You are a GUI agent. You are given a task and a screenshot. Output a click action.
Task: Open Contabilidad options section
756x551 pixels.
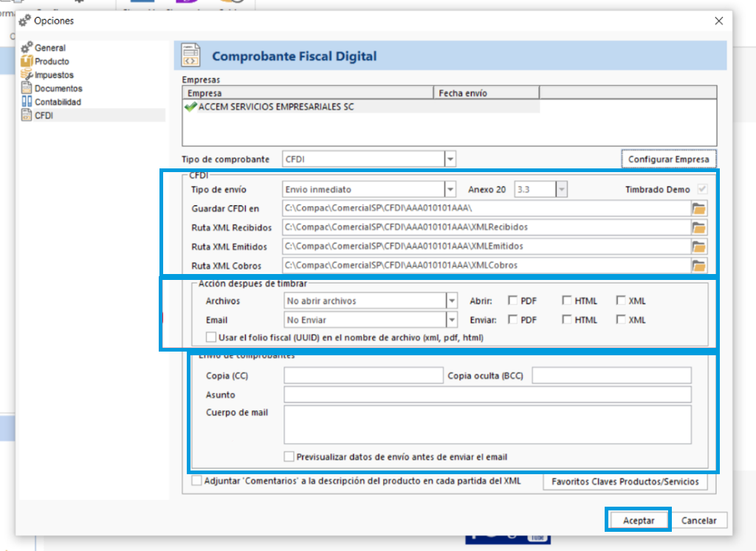click(58, 102)
